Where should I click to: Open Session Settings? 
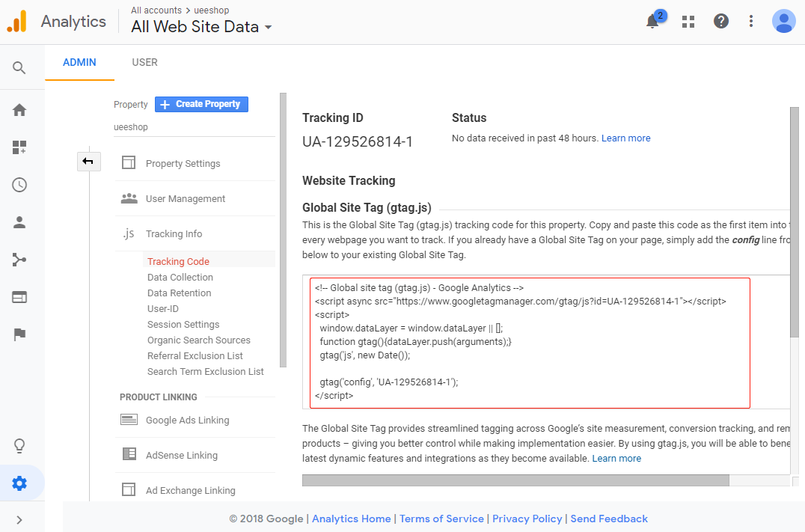183,325
